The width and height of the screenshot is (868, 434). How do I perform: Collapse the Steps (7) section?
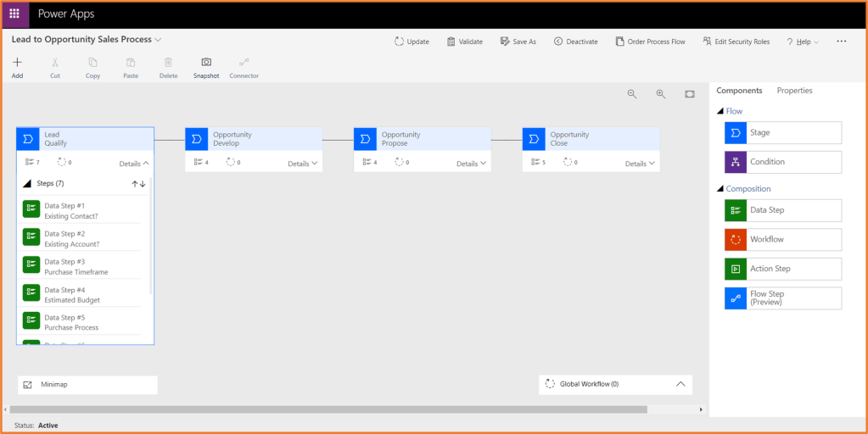click(27, 184)
